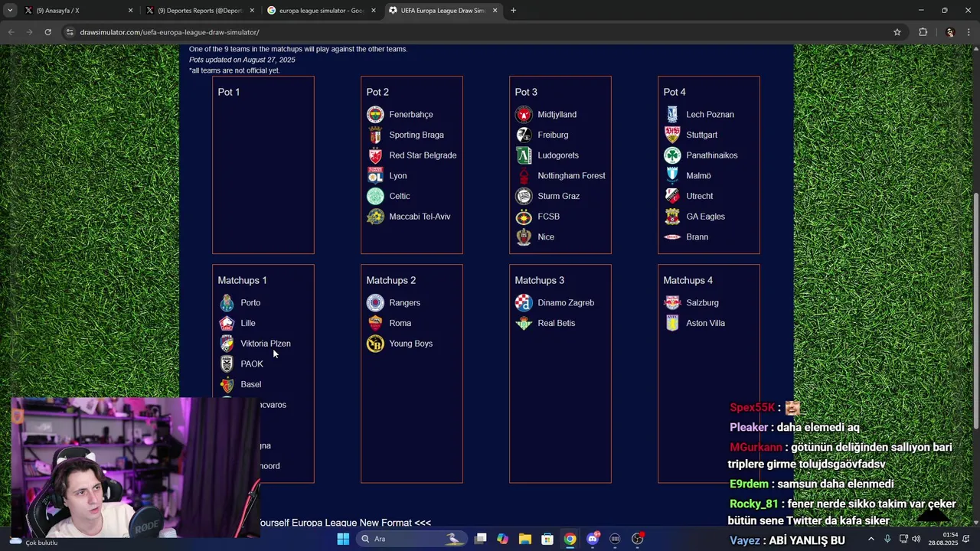980x551 pixels.
Task: Open Chrome's three-dot menu
Action: pos(969,32)
